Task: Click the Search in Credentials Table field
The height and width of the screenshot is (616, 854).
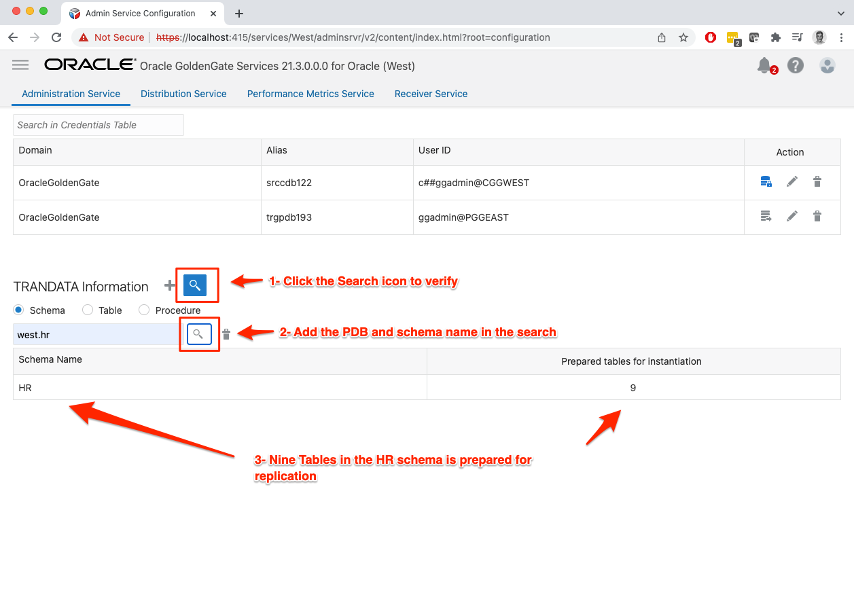Action: [99, 125]
